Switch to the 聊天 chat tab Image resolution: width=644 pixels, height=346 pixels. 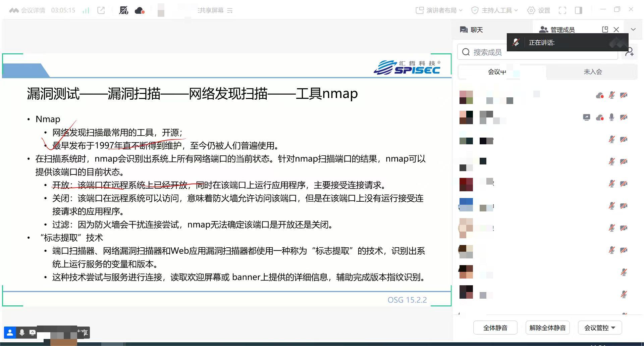click(472, 30)
